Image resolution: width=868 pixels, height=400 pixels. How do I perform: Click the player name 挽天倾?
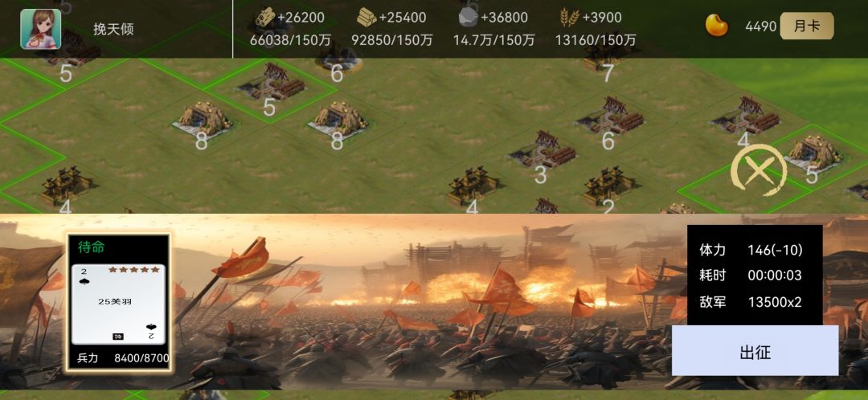pyautogui.click(x=113, y=30)
